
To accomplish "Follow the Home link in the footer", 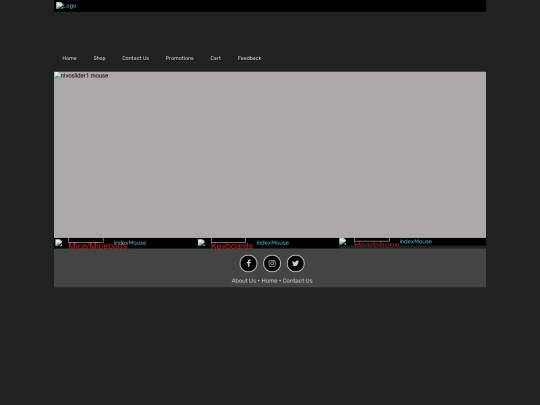I will point(269,281).
